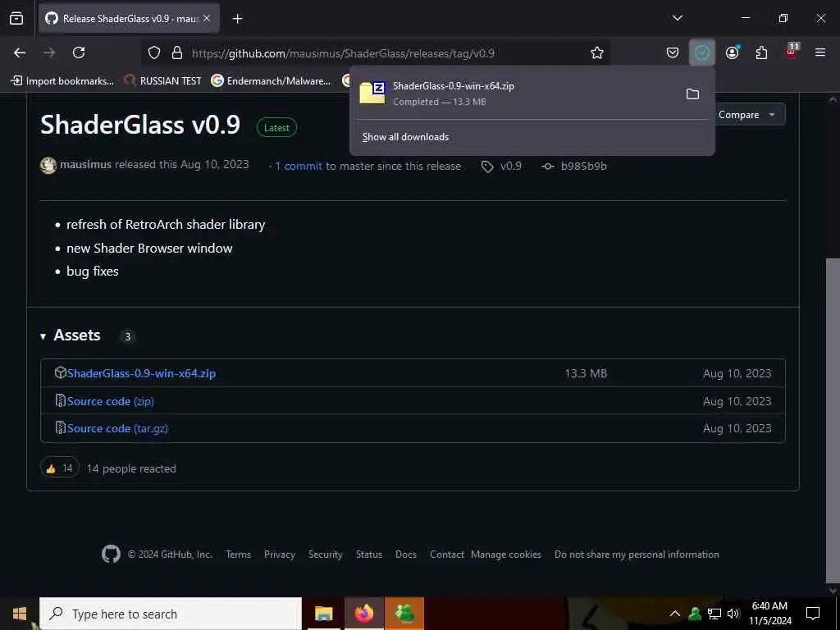
Task: Open Terms footer link
Action: point(239,555)
